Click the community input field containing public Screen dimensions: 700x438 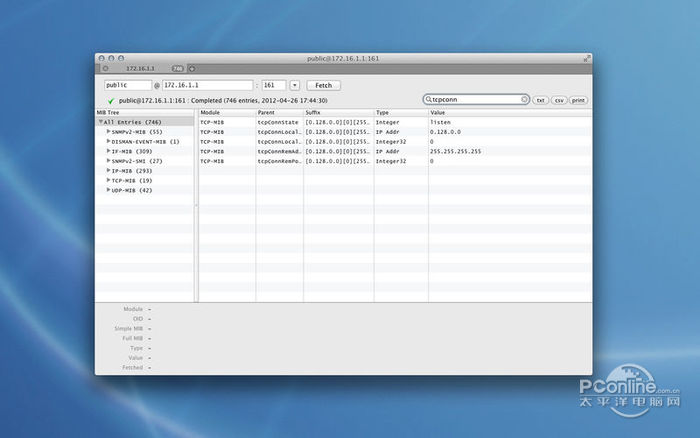click(127, 86)
